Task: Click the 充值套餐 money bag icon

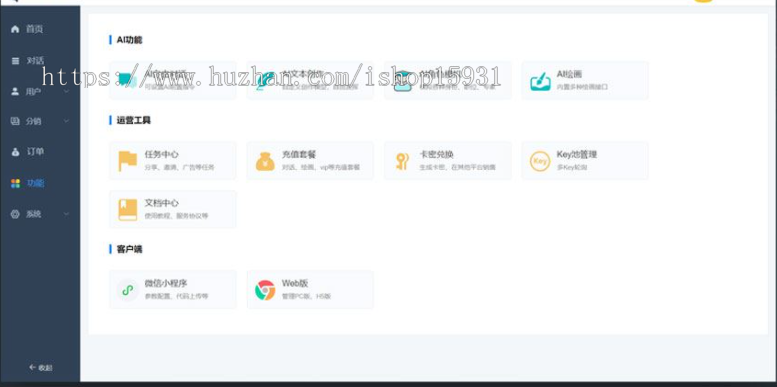Action: (265, 161)
